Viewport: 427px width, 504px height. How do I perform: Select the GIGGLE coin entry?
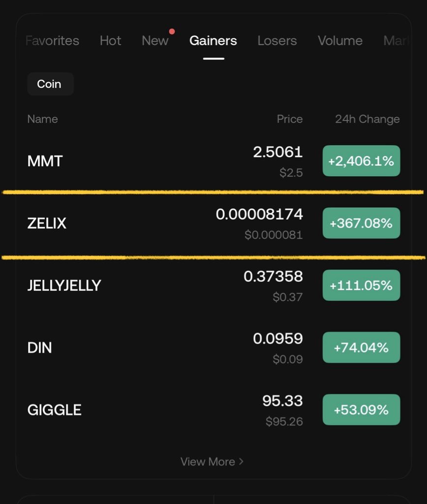pos(54,409)
